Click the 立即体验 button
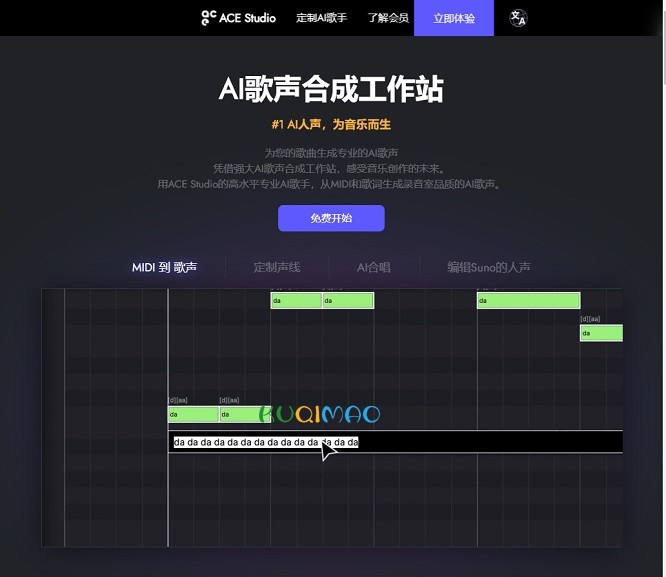Viewport: 666px width, 577px height. pyautogui.click(x=454, y=18)
